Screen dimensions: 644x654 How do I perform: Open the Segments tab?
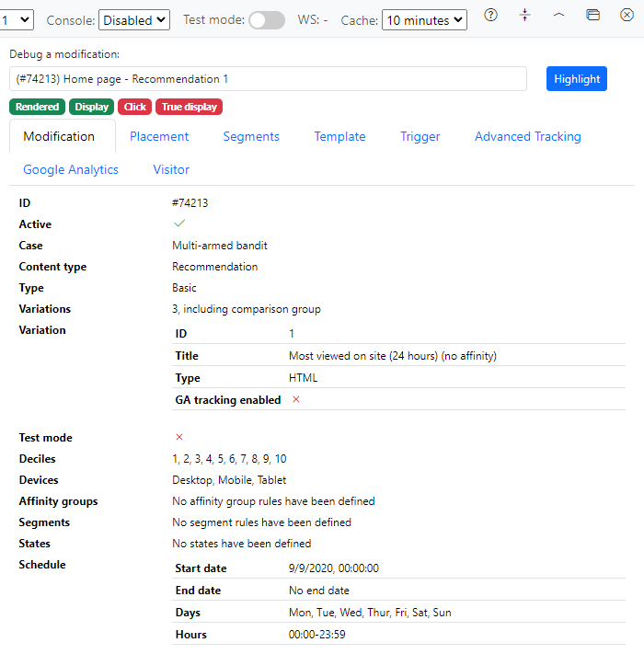(x=251, y=136)
